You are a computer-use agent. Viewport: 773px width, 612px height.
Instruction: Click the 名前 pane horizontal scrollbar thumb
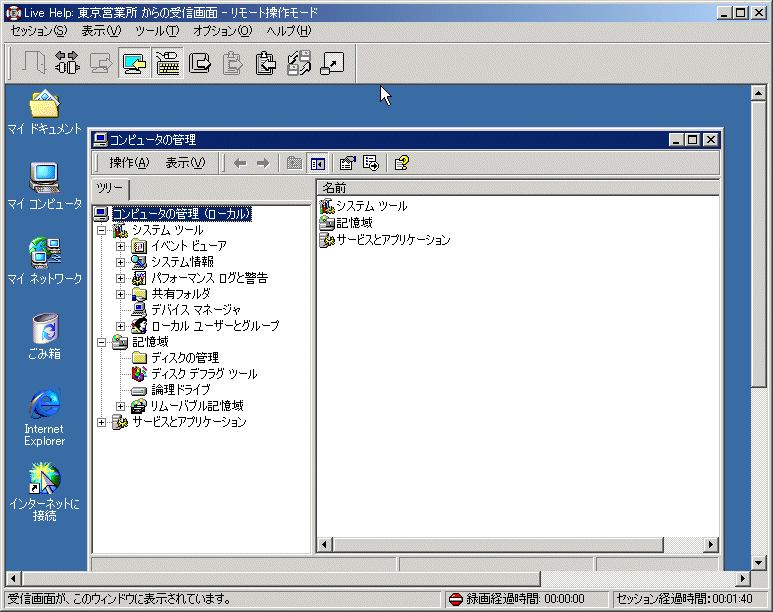[497, 544]
